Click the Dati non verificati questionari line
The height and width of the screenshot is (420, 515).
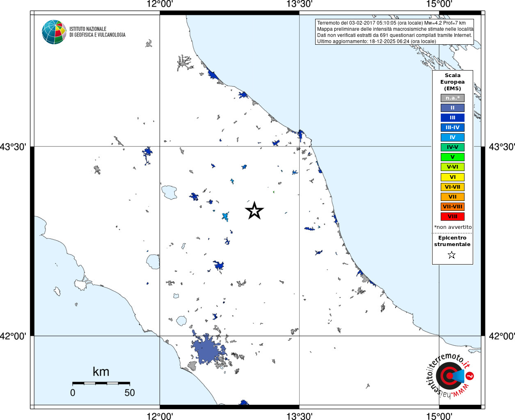click(394, 35)
